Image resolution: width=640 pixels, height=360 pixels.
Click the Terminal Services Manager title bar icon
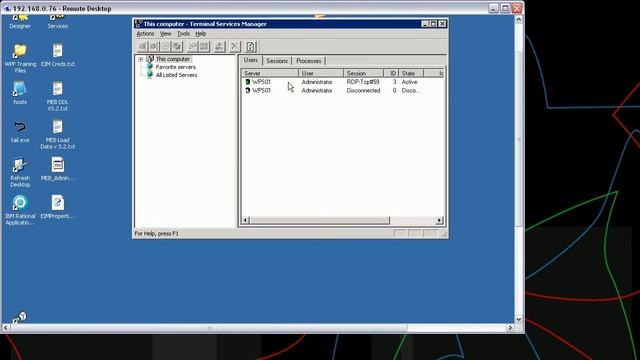pyautogui.click(x=139, y=24)
